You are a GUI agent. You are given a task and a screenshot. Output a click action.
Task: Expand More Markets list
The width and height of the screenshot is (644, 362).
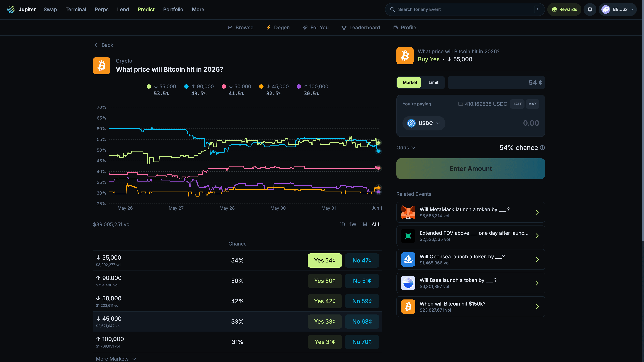[x=116, y=359]
